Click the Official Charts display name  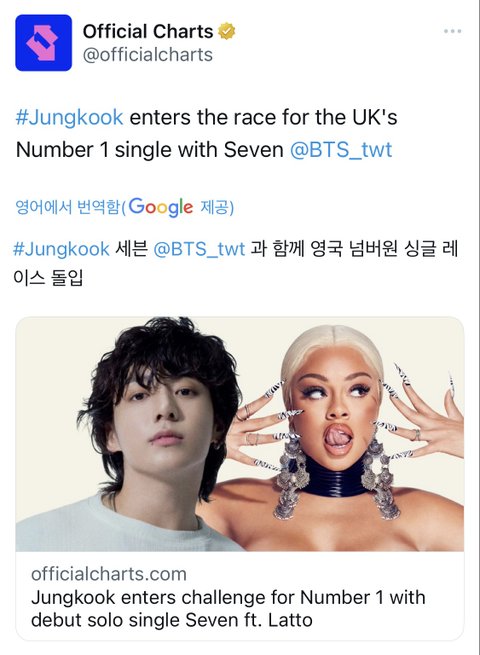(x=148, y=31)
